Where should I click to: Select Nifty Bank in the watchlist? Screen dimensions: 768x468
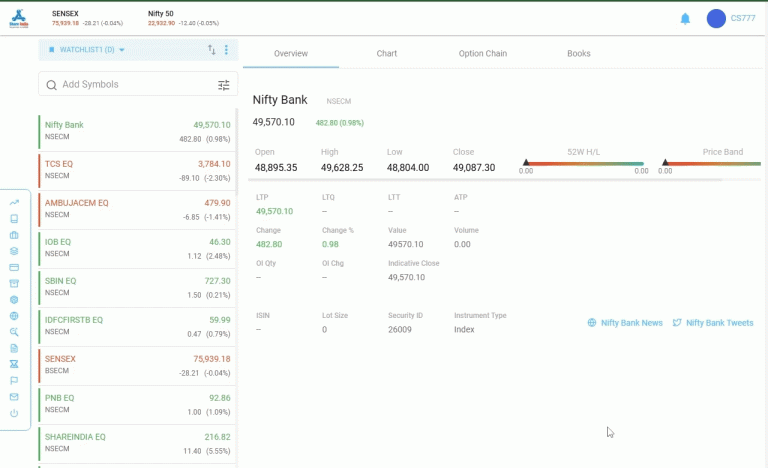[x=137, y=132]
